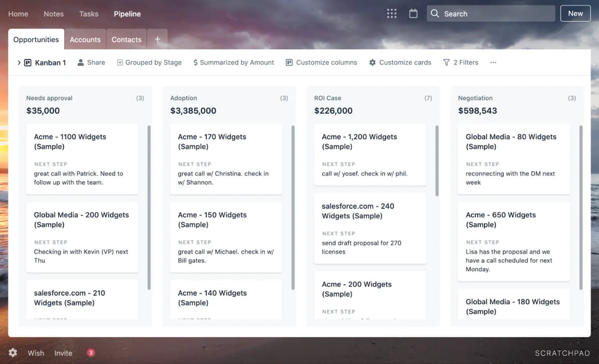Open Acme - 200 Widgets card

pos(370,295)
